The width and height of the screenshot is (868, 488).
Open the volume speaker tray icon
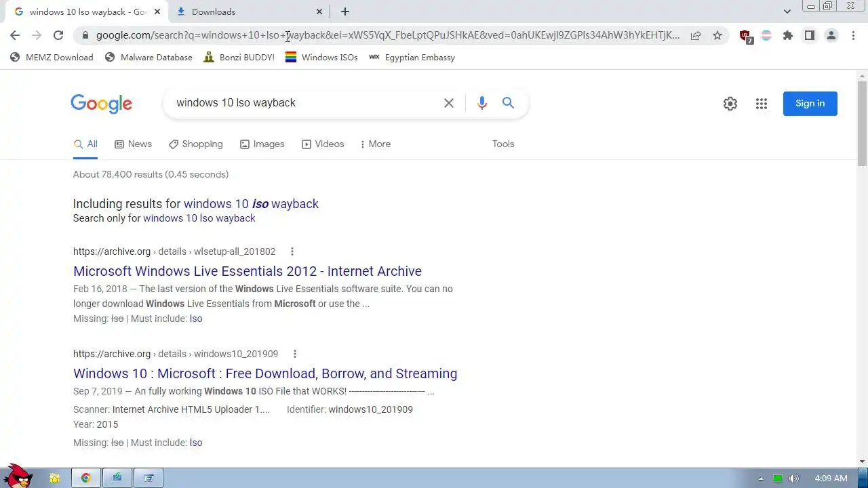[793, 479]
